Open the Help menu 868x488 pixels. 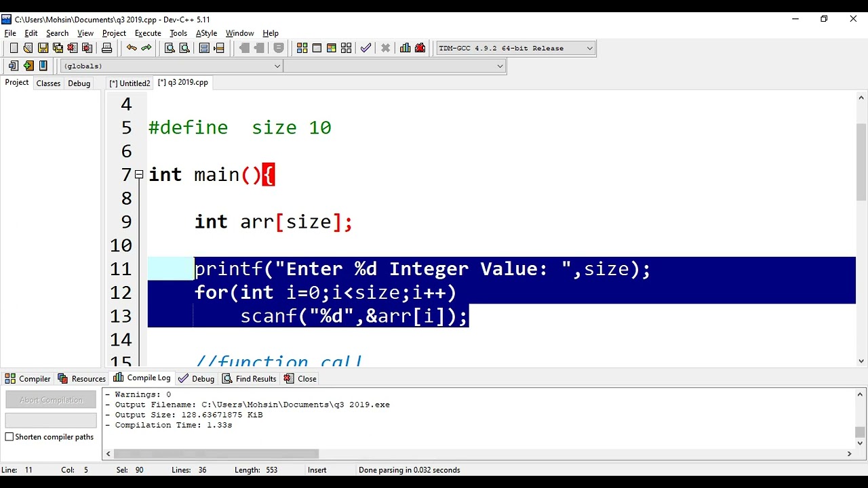tap(271, 33)
